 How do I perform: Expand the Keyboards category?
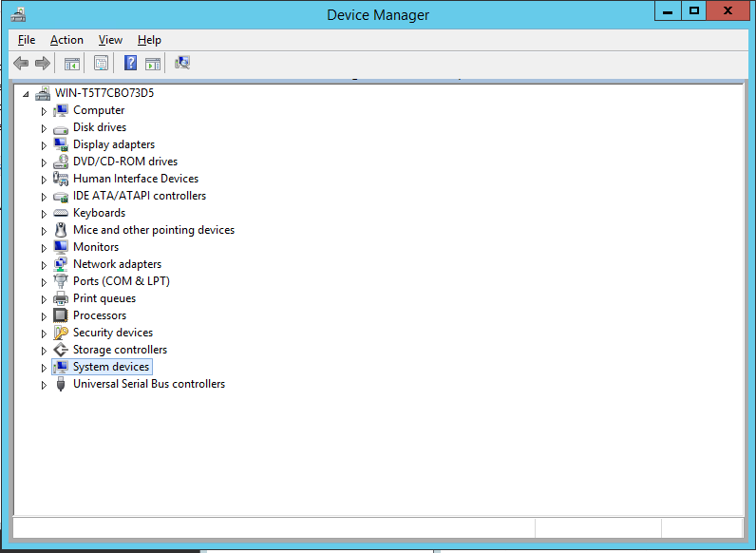click(x=44, y=214)
